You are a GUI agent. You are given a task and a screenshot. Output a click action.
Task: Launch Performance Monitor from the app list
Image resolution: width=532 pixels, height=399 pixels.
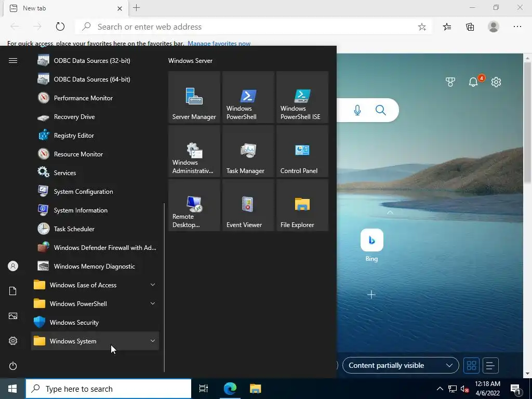(95, 98)
